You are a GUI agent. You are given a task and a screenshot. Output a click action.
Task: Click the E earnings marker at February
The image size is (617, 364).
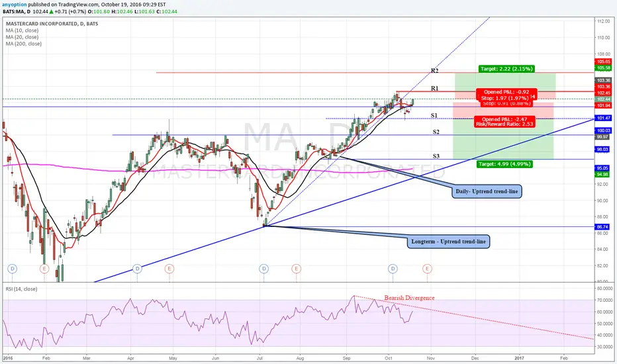point(44,269)
